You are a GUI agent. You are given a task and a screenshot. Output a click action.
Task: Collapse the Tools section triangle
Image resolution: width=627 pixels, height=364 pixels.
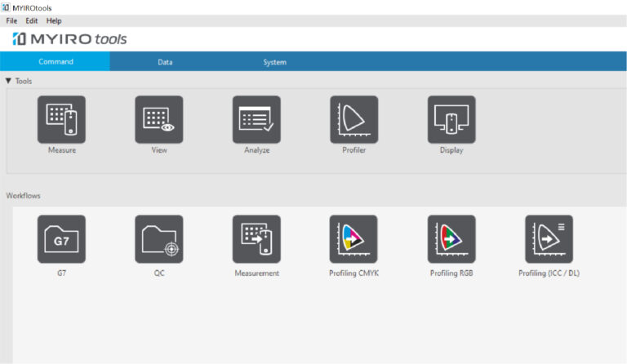(x=8, y=81)
